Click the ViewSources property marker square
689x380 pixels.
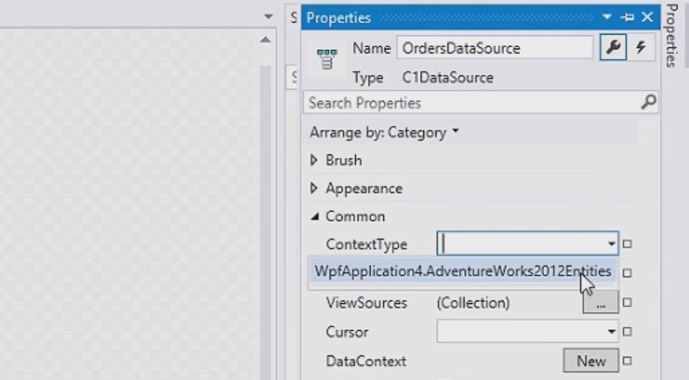click(627, 302)
